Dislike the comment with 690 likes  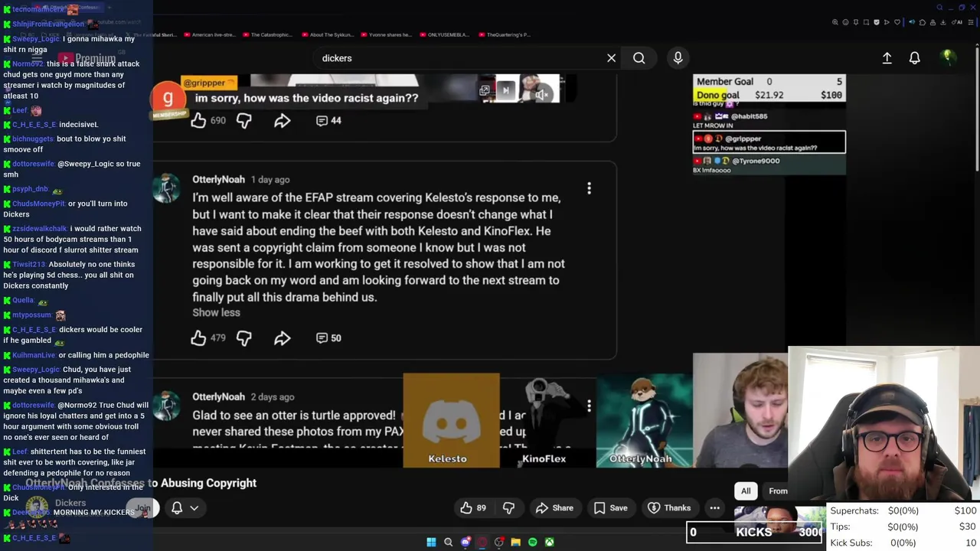coord(243,120)
